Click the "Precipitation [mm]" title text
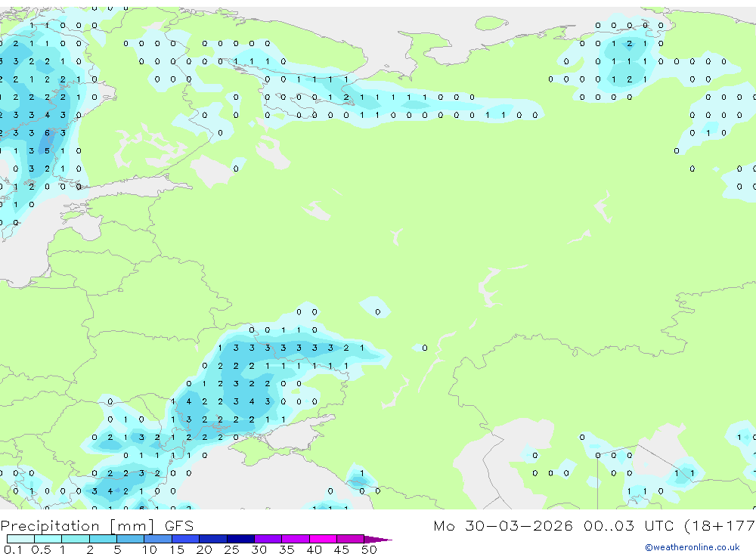The height and width of the screenshot is (554, 756). click(78, 526)
